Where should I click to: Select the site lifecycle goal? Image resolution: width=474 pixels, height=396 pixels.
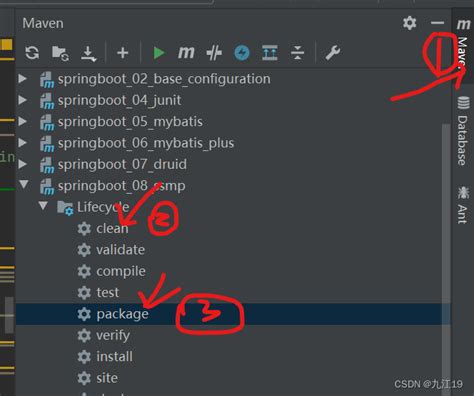[107, 378]
